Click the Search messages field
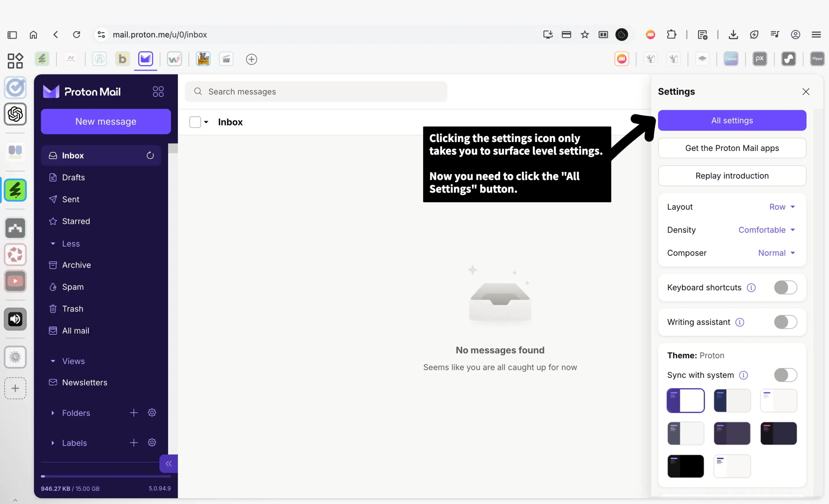The height and width of the screenshot is (504, 829). point(316,92)
